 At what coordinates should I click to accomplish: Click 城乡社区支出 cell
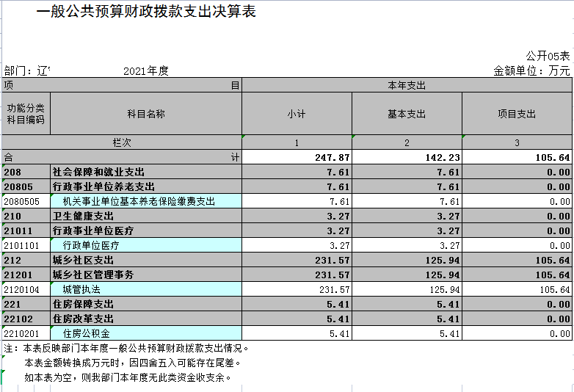[x=146, y=260]
